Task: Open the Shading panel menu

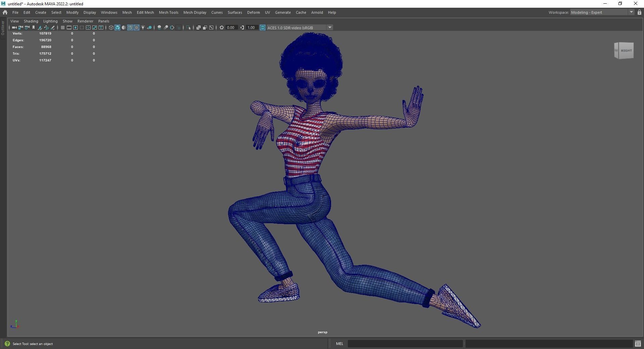Action: (x=31, y=21)
